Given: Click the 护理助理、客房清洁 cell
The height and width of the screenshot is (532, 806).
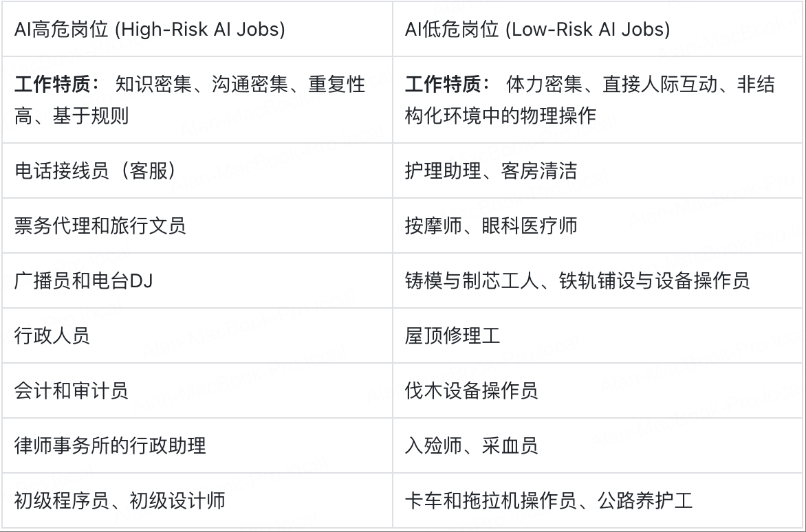Looking at the screenshot, I should coord(598,170).
